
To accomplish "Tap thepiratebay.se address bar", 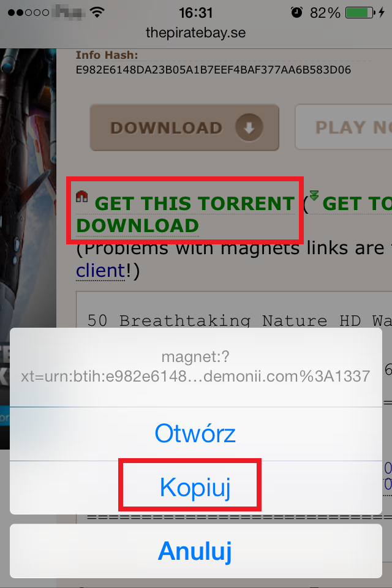I will click(x=196, y=32).
